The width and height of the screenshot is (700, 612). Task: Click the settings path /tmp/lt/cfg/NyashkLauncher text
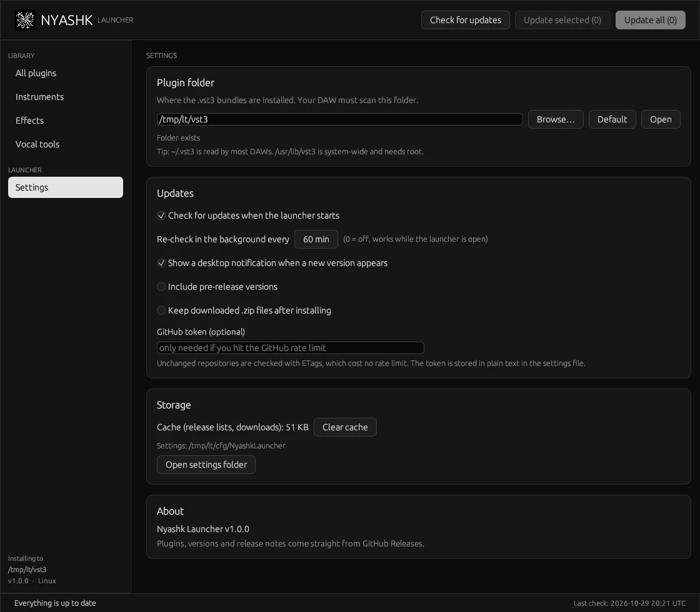pos(221,446)
